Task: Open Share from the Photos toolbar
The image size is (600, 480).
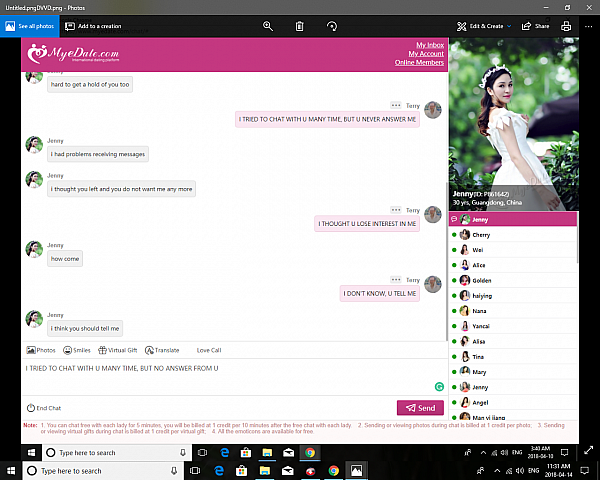Action: (535, 26)
